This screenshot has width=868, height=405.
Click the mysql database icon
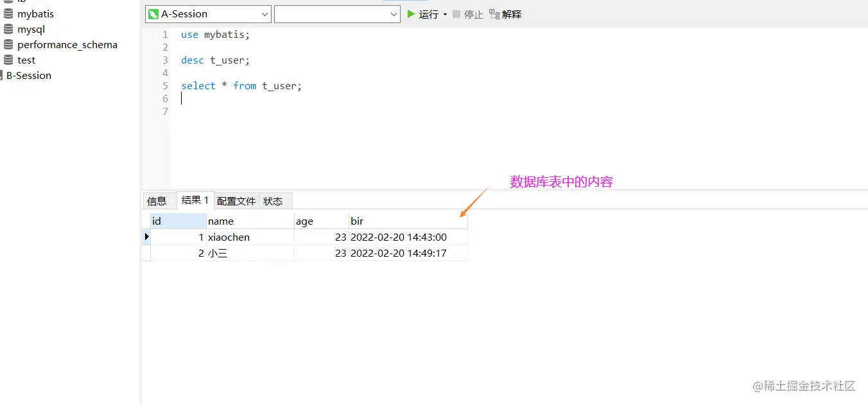(8, 29)
